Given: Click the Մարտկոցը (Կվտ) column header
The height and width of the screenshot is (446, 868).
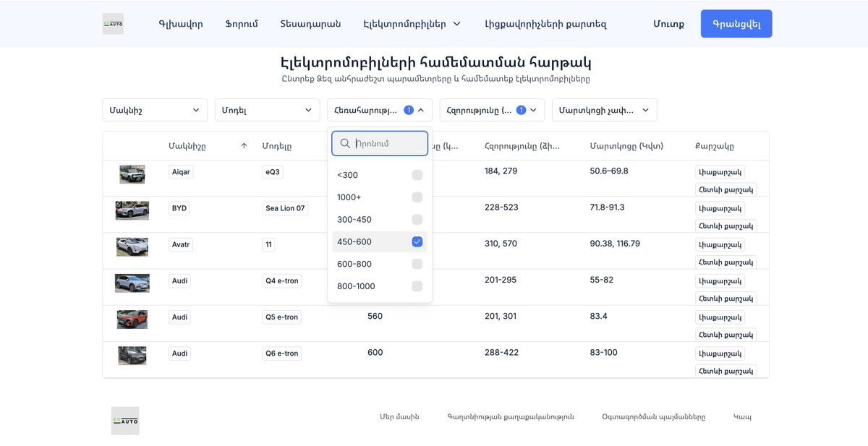Looking at the screenshot, I should [x=626, y=146].
